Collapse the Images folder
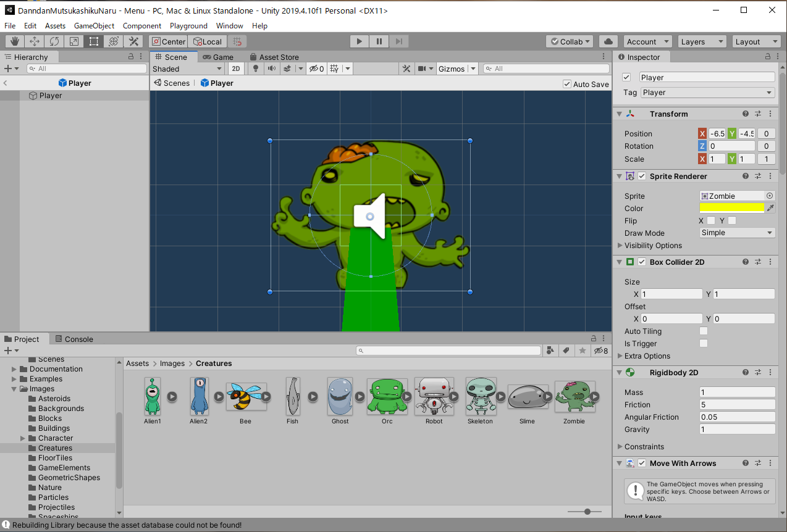The image size is (787, 532). [x=14, y=389]
